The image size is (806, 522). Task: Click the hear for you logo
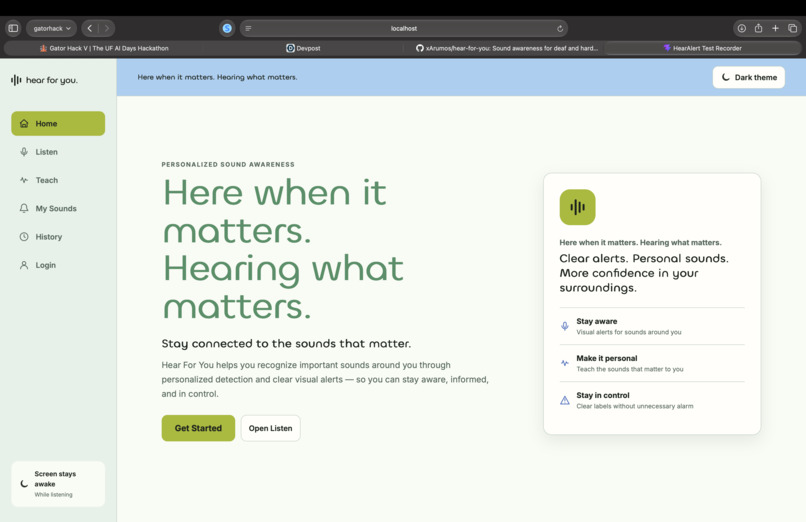[x=44, y=80]
